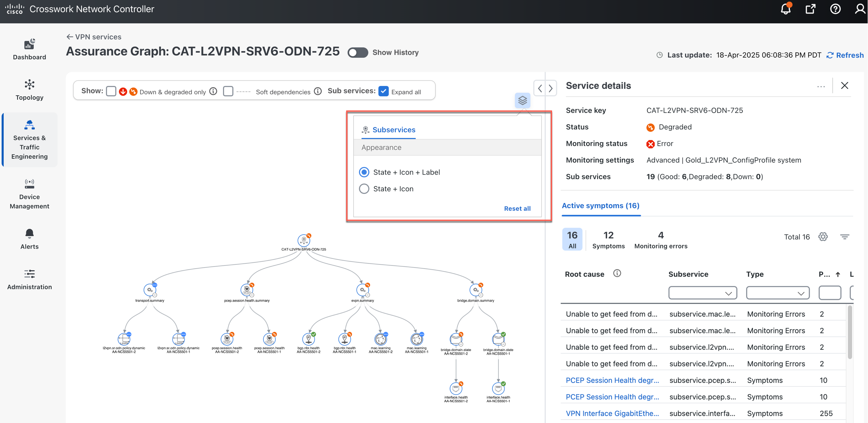Select l2vpn.sr.odn.policy.dynamic AA-NCS5501-2 node
Screen dimensions: 868x423
[124, 340]
